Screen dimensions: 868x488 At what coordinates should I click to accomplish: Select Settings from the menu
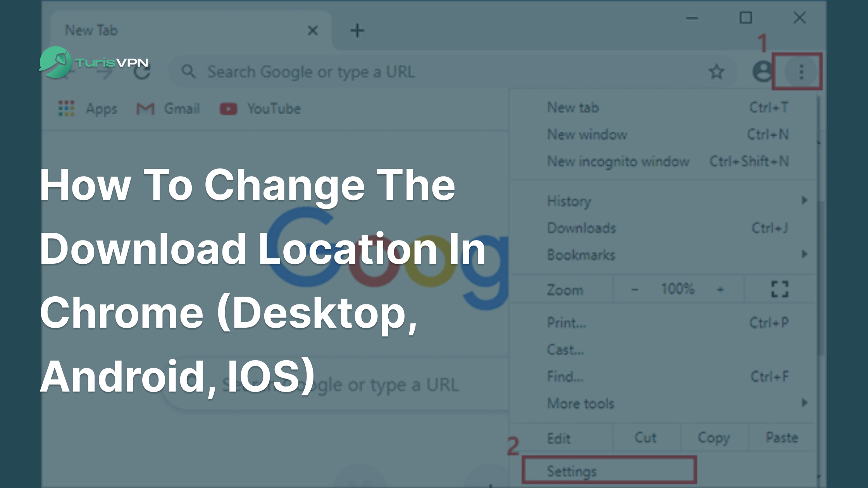(x=572, y=471)
